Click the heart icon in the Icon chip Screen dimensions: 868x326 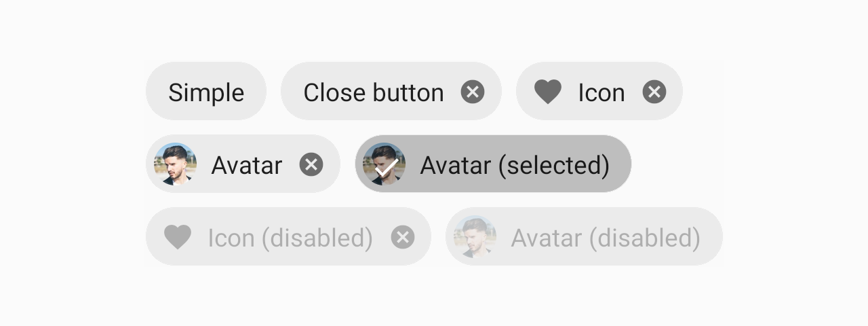(548, 92)
